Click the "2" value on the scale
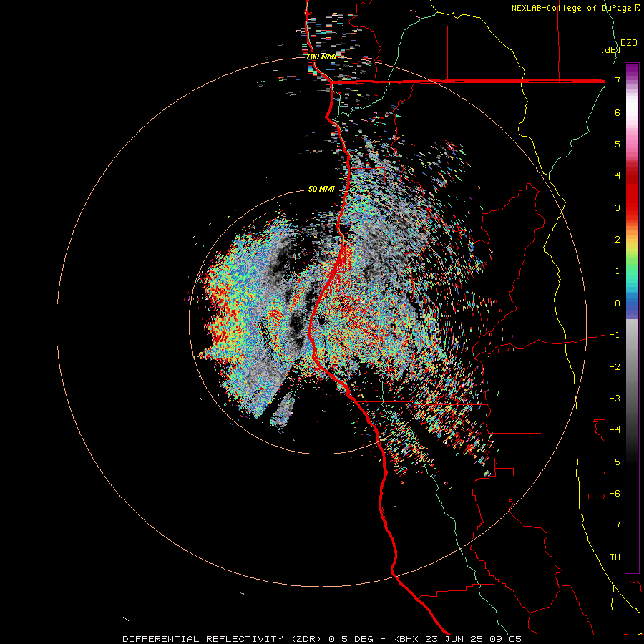 click(x=618, y=240)
